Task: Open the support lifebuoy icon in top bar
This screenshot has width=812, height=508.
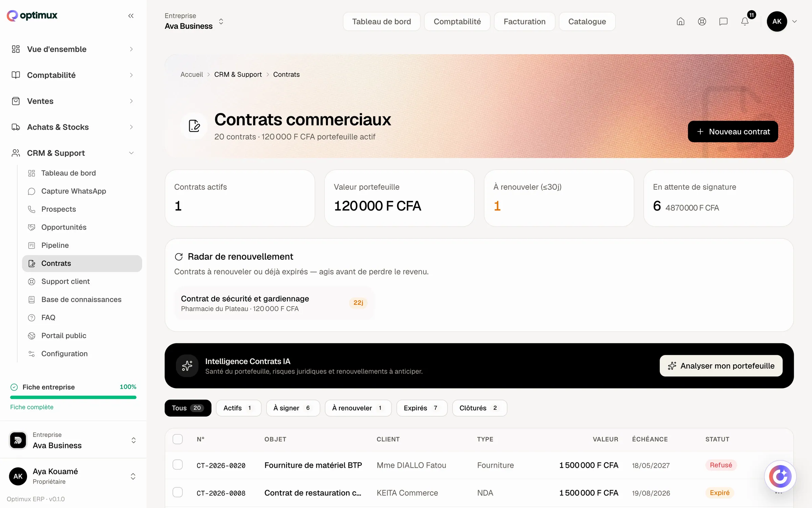Action: (702, 22)
